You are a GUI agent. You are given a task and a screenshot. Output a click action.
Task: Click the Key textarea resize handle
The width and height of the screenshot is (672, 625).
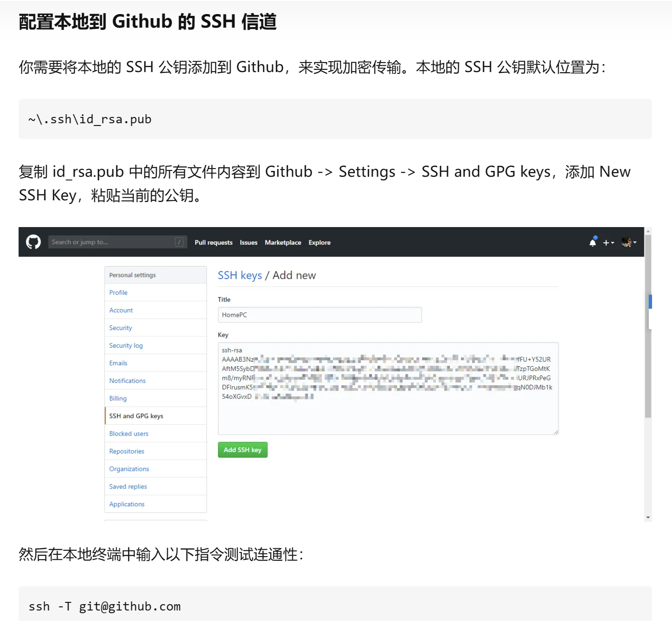point(556,431)
